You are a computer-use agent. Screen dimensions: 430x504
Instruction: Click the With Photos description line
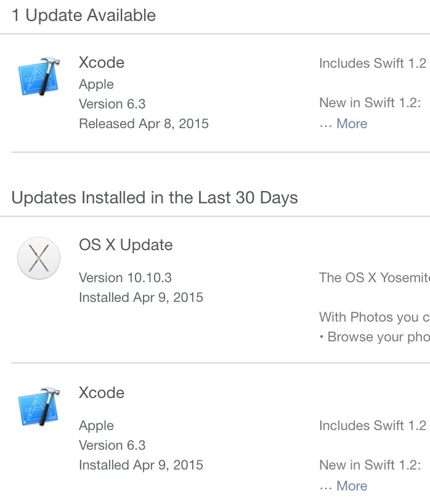click(x=373, y=317)
